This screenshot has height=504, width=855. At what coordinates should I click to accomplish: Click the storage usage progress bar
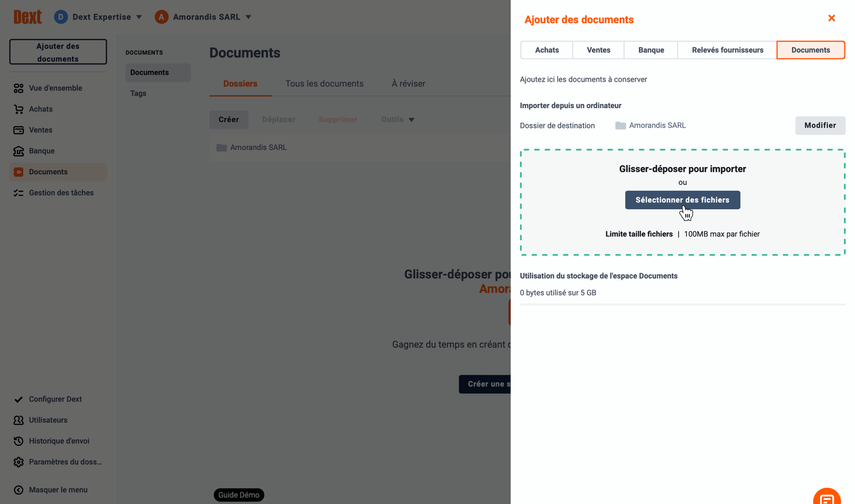tap(682, 305)
